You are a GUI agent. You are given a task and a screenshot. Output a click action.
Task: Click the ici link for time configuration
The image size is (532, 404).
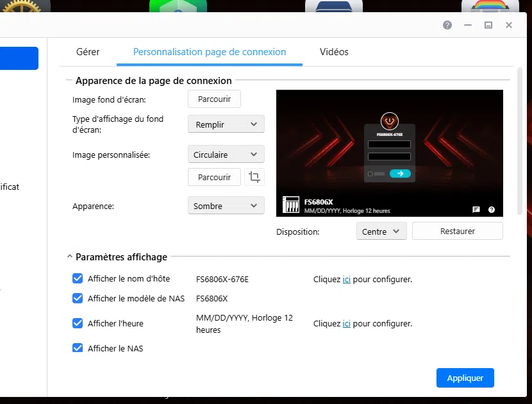tap(346, 324)
